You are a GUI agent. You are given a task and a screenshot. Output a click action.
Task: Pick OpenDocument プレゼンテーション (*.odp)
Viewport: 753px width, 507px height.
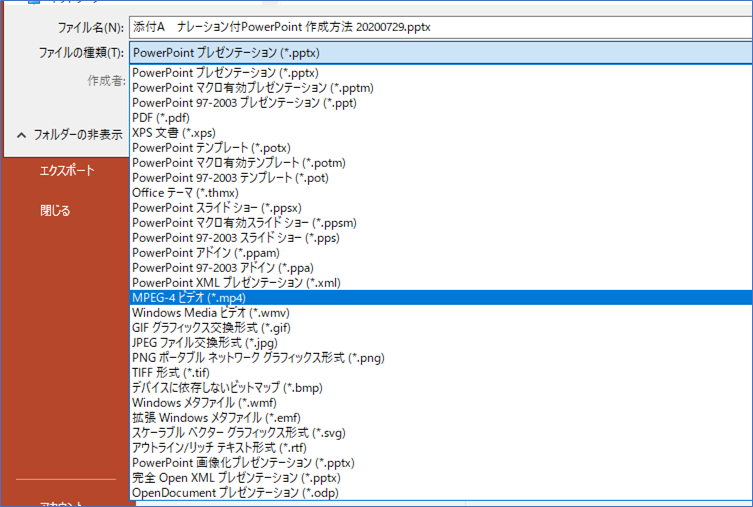tap(441, 493)
